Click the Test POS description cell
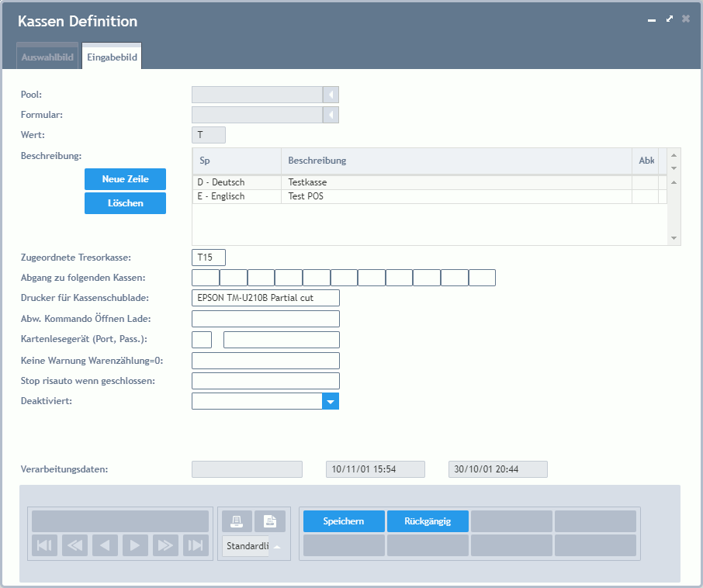Viewport: 703px width, 588px height. click(x=456, y=196)
